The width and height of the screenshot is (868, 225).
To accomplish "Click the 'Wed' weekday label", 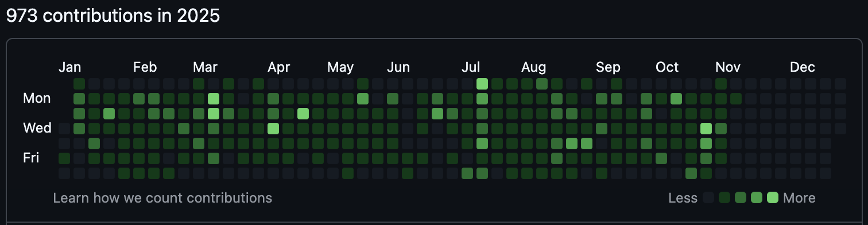I will point(37,127).
